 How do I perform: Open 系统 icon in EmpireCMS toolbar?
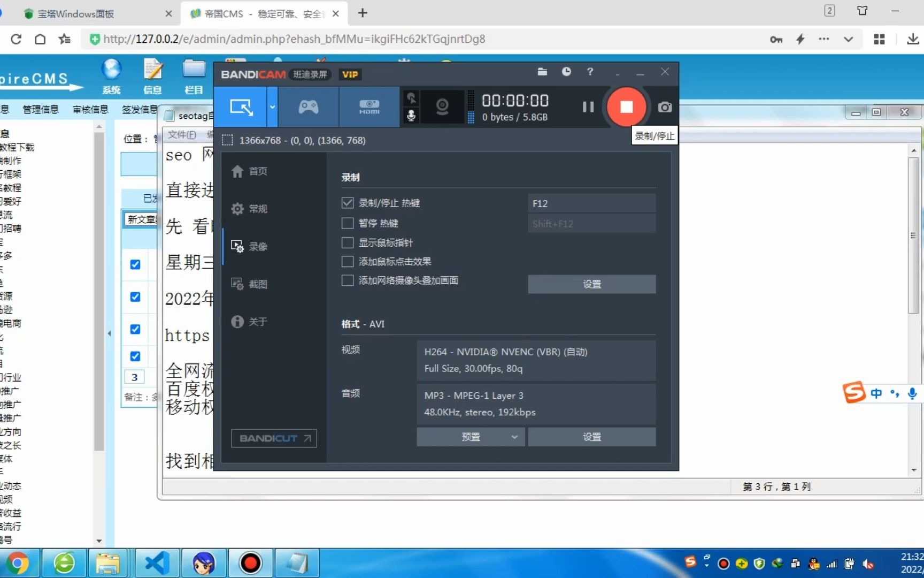click(111, 76)
